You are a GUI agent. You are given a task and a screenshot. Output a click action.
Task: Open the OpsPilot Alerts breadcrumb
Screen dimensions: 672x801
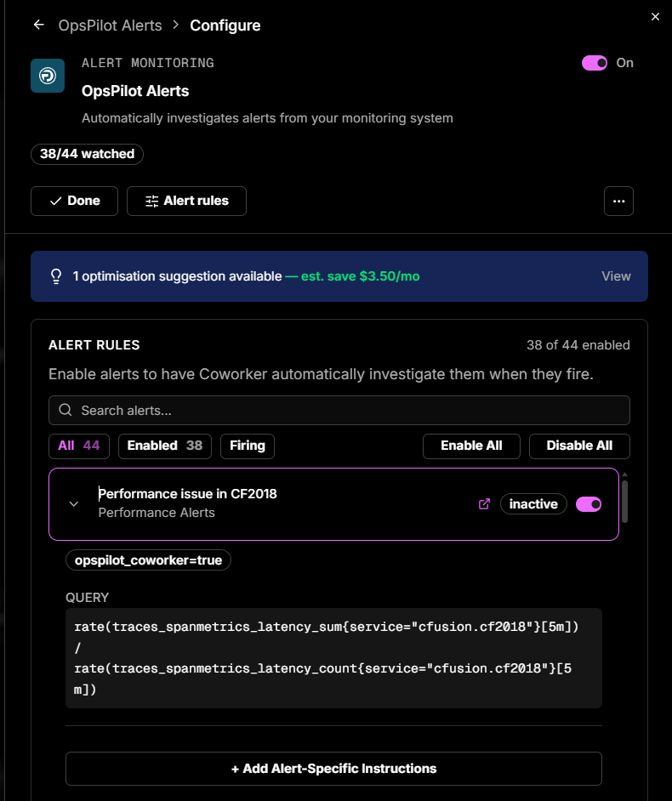tap(110, 26)
